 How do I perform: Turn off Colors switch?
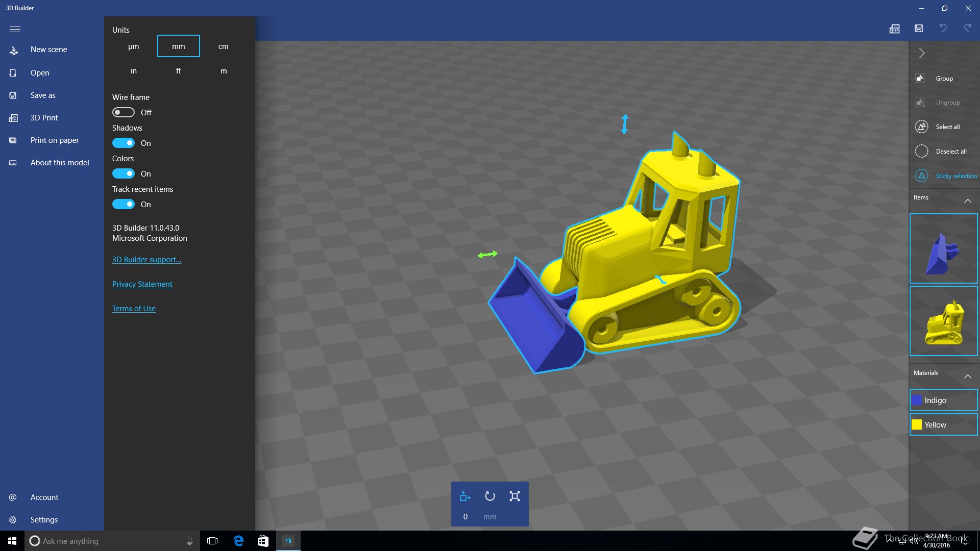[x=124, y=173]
